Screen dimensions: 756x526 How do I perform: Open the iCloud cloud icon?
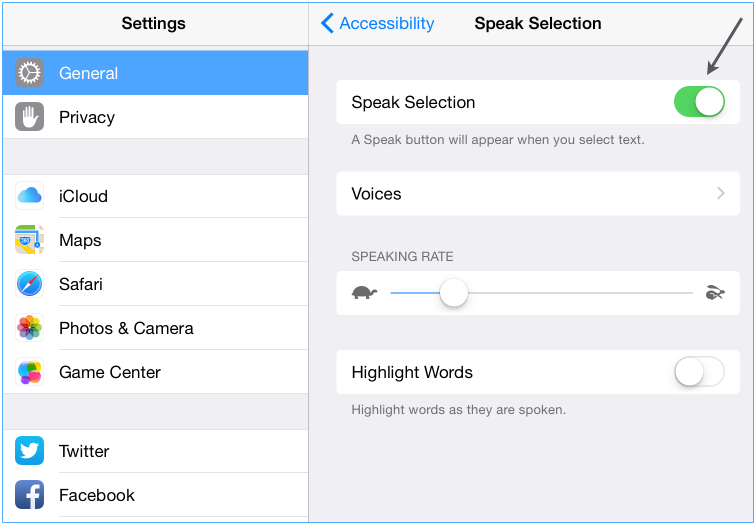[29, 196]
